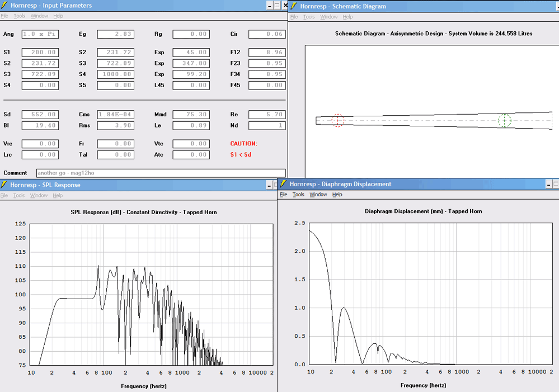The width and height of the screenshot is (559, 392).
Task: Click the Hornresp lightning icon in Input Parameters title bar
Action: click(x=4, y=5)
